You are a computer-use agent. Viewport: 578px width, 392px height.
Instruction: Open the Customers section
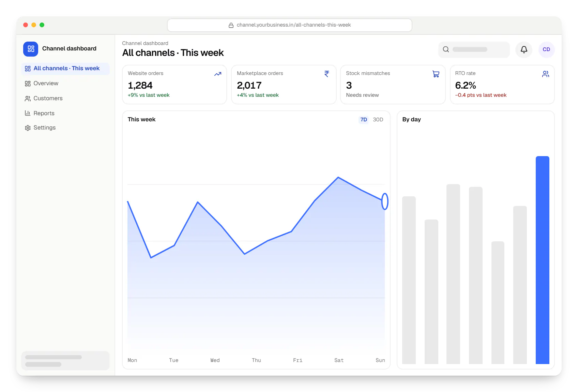65,99
